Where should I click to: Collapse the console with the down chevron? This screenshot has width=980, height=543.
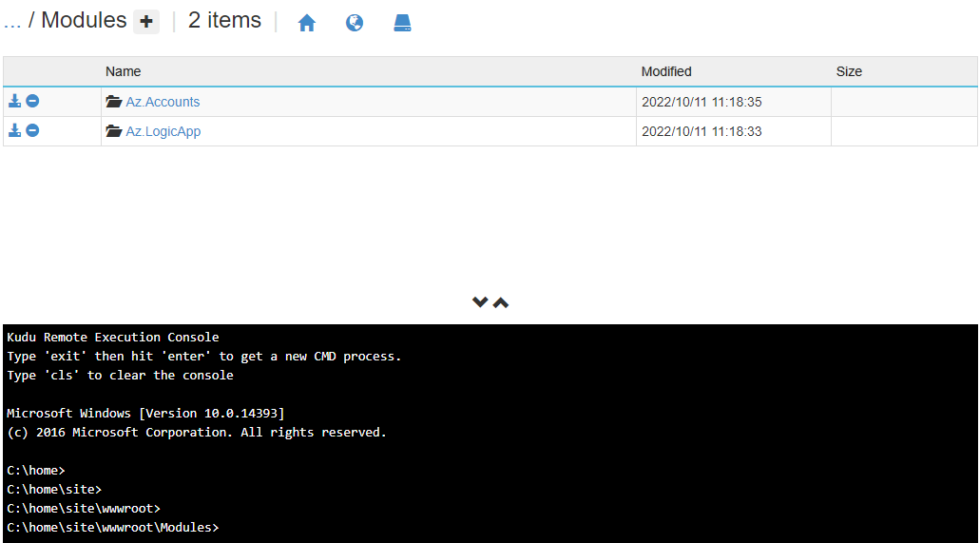point(480,302)
